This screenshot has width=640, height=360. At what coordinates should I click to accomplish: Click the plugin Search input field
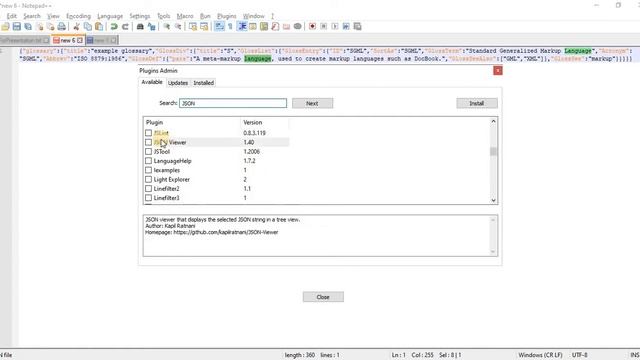[x=233, y=103]
